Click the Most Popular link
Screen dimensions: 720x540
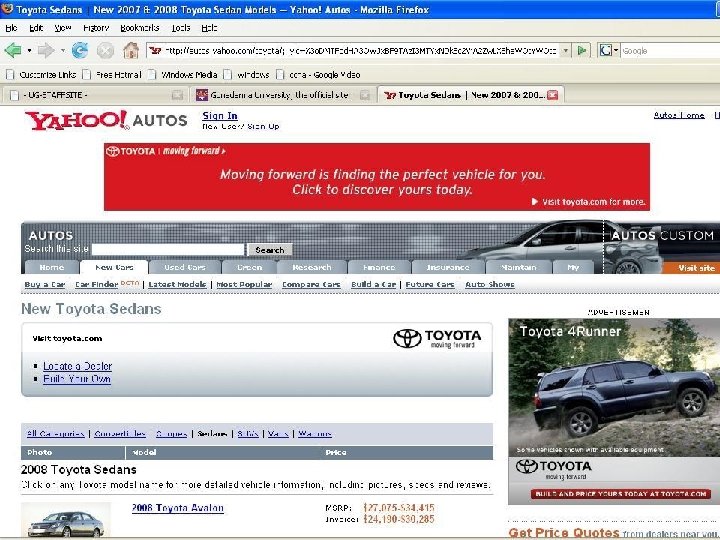click(x=244, y=285)
